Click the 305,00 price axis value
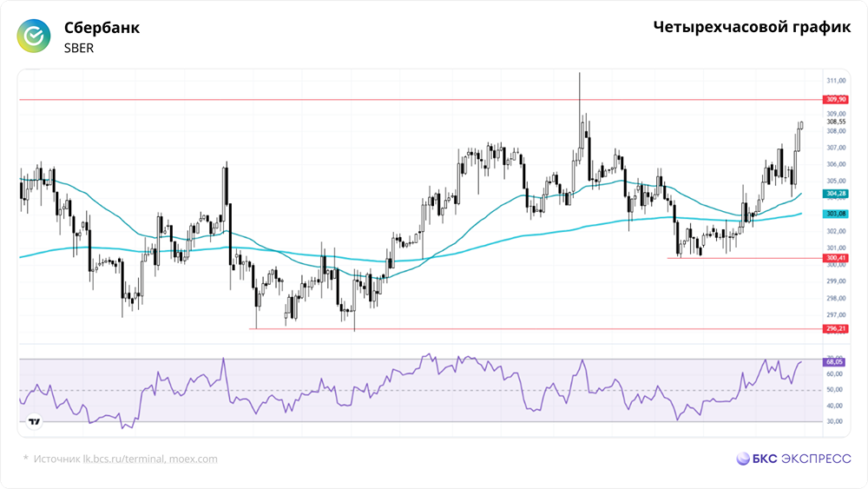 [x=836, y=181]
